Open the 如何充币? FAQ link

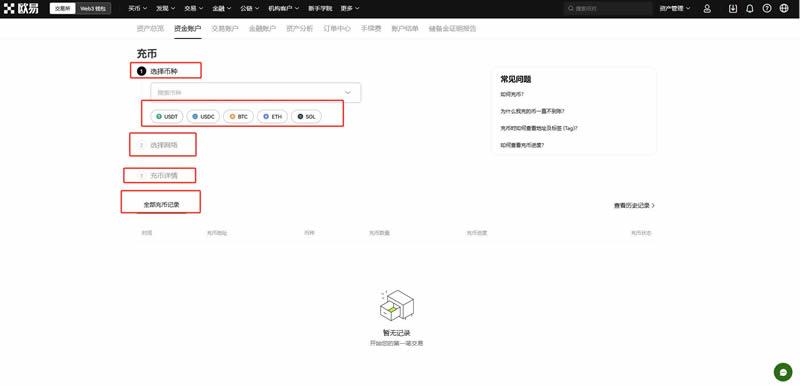click(512, 94)
